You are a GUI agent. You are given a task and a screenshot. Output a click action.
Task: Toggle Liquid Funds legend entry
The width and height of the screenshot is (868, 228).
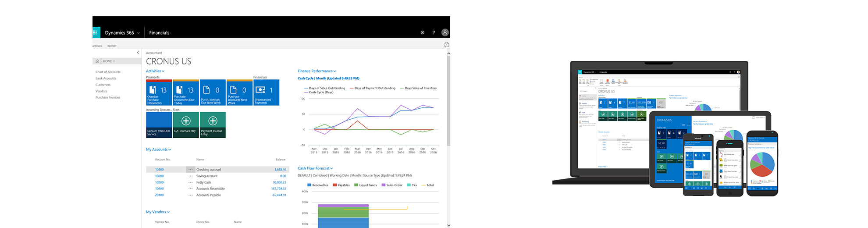click(x=366, y=185)
